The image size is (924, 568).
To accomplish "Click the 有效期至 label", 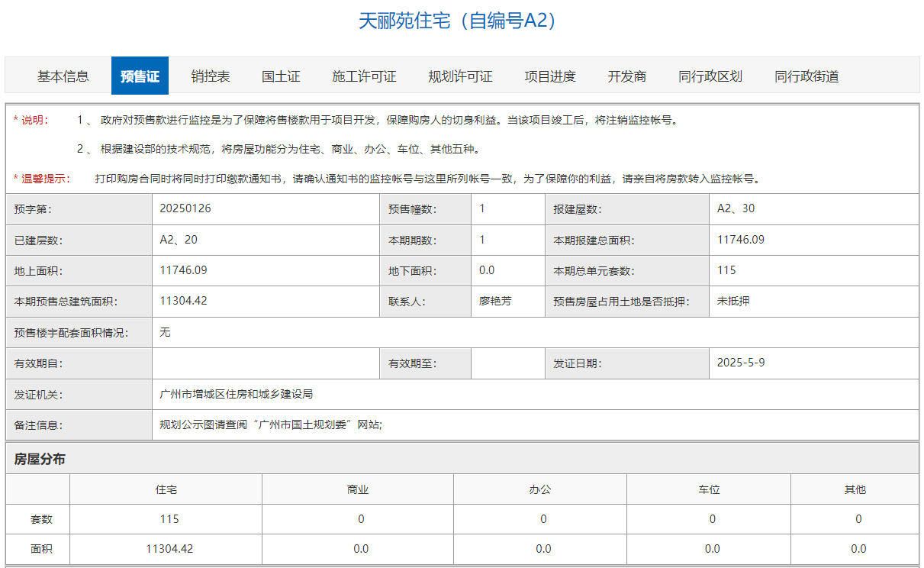I will (x=413, y=363).
